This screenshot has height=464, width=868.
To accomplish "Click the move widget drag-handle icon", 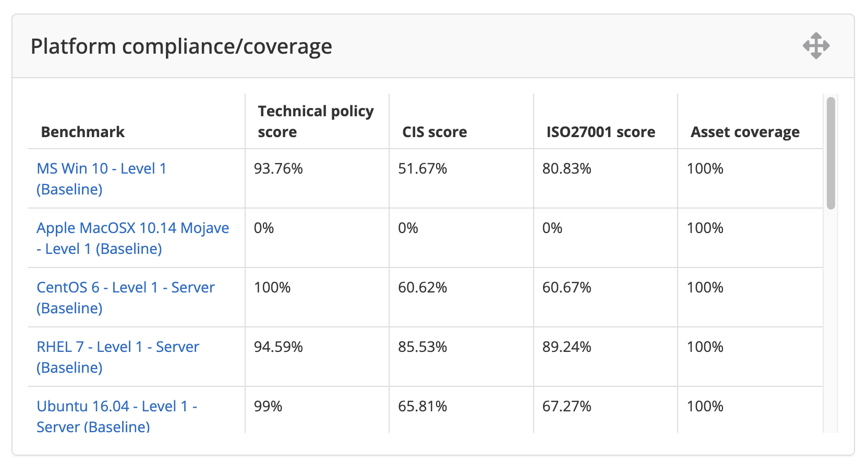I will [x=816, y=46].
